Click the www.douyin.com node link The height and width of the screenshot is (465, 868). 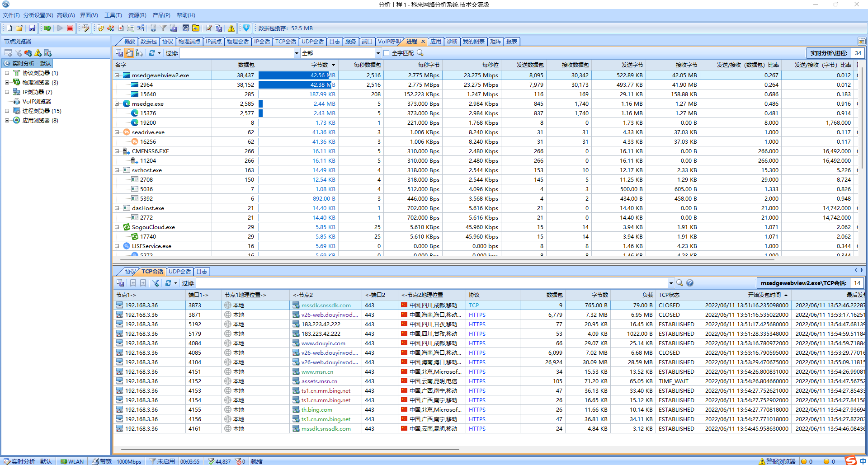(x=323, y=343)
